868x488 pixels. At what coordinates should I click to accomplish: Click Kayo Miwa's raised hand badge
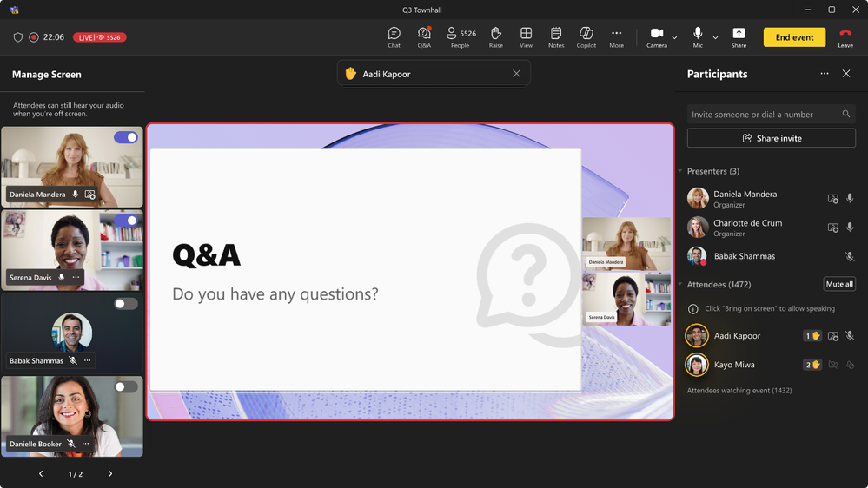[812, 365]
